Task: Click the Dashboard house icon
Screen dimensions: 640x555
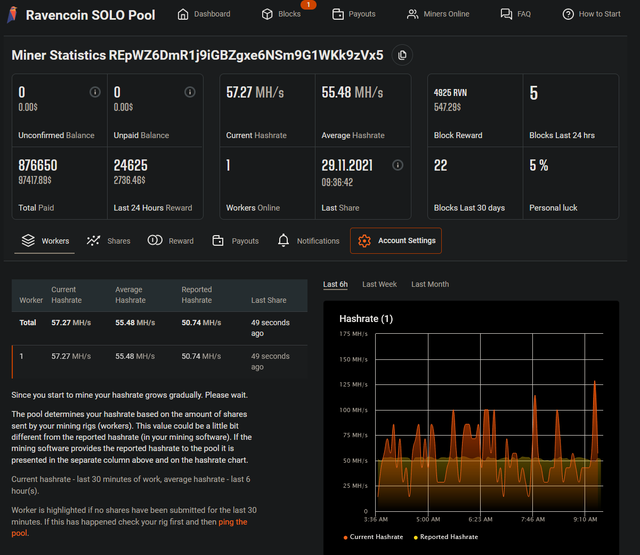Action: (183, 14)
